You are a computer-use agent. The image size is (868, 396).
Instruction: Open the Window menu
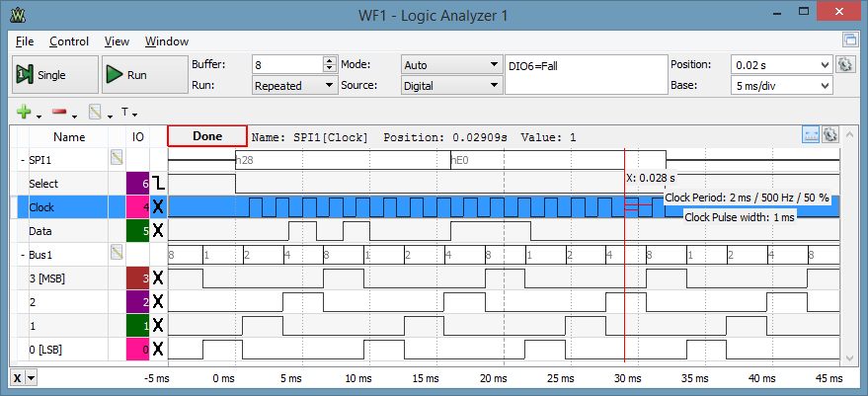(167, 41)
